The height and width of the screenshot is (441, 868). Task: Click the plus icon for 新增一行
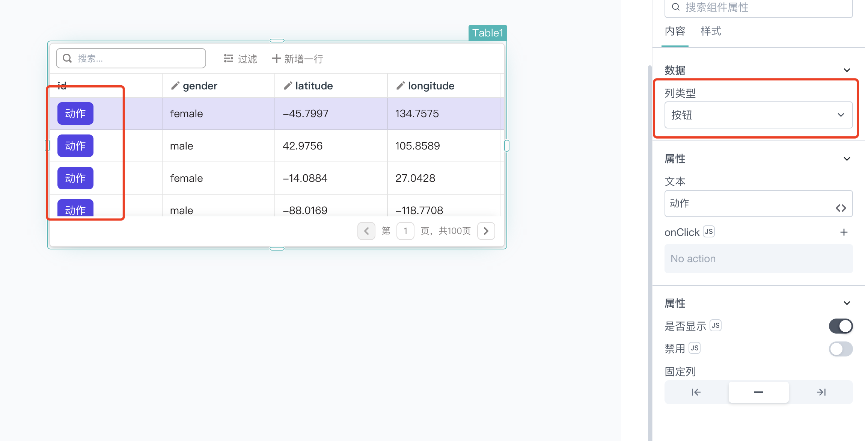(x=276, y=58)
